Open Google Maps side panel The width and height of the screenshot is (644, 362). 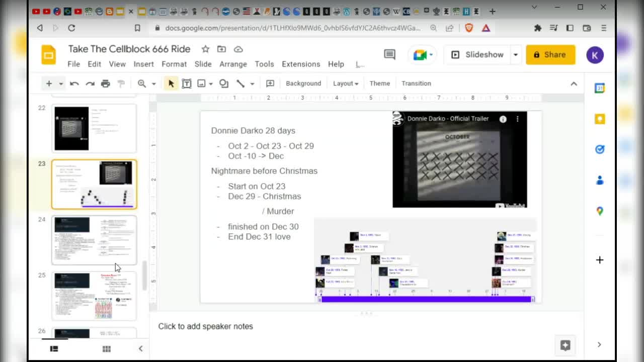[600, 211]
